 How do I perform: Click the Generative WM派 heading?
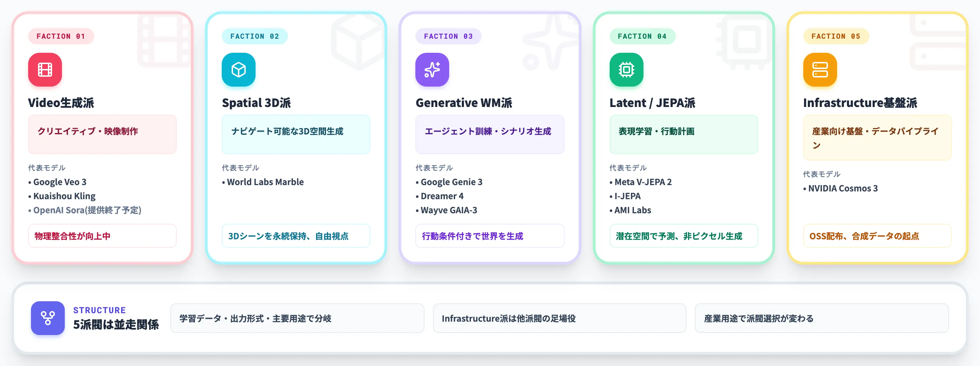pos(464,103)
